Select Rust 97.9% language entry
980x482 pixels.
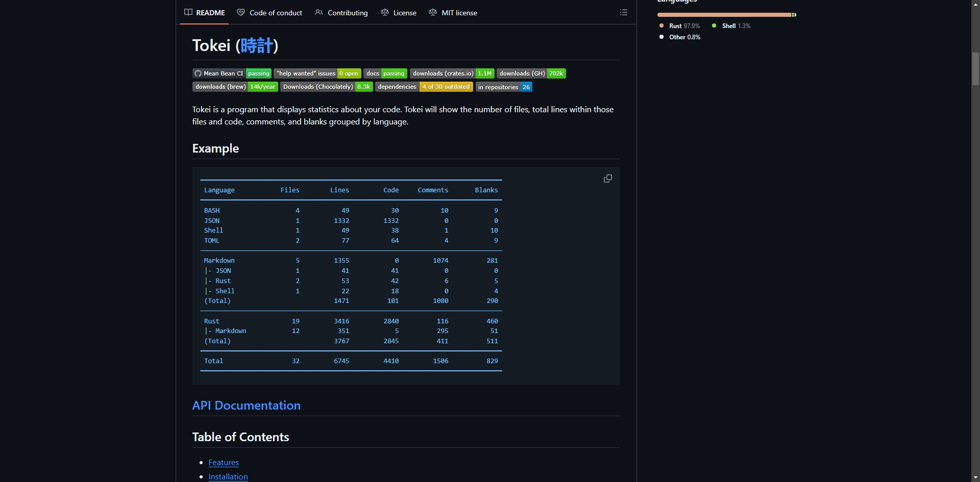[x=679, y=26]
